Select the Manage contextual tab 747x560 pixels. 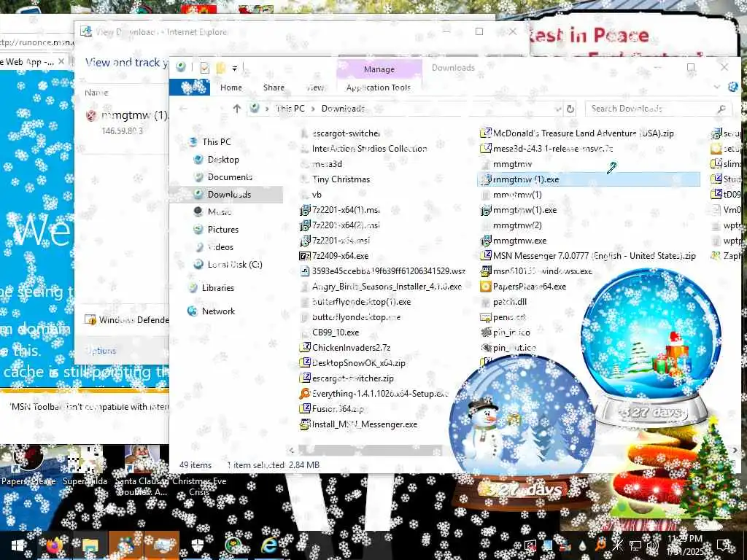point(379,69)
